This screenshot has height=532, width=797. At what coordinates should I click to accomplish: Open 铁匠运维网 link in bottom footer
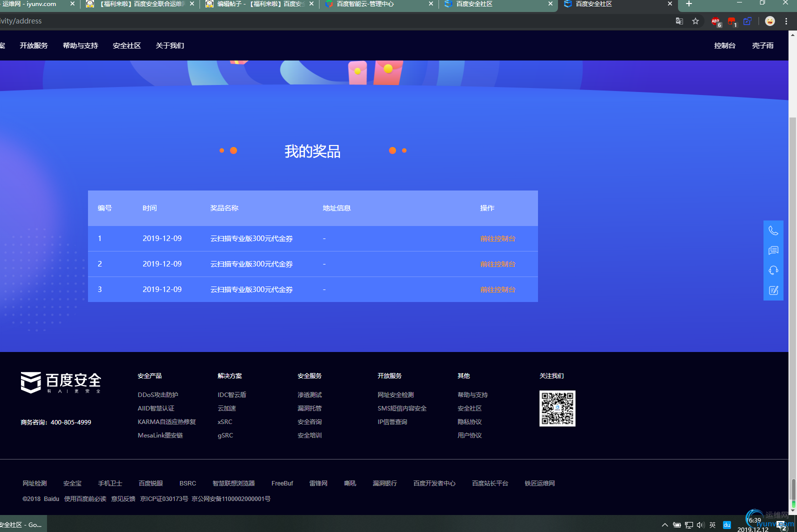(539, 483)
